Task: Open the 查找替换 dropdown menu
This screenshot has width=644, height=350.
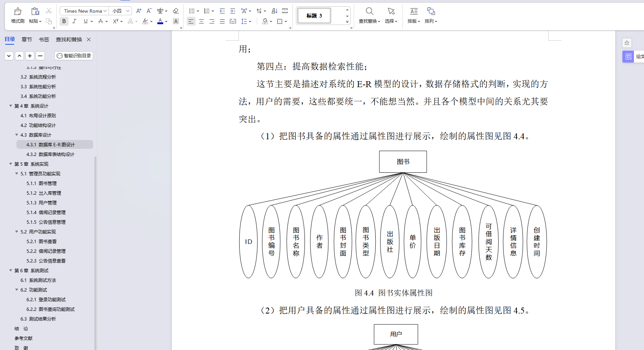Action: pos(369,21)
